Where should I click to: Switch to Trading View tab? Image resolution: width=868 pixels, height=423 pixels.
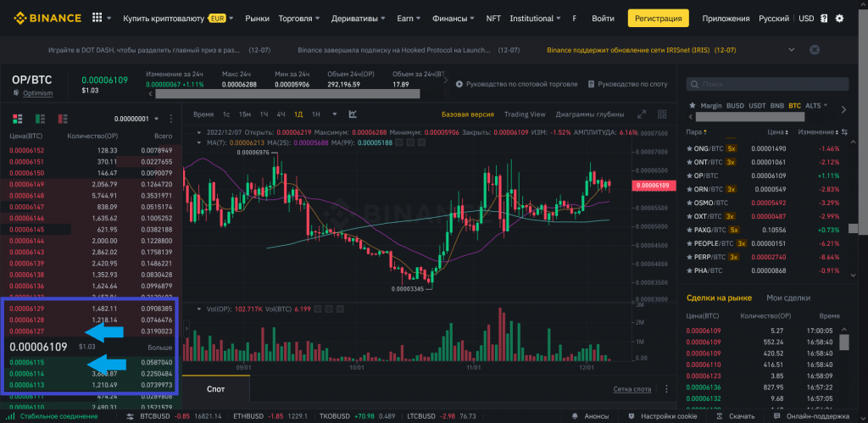click(524, 114)
